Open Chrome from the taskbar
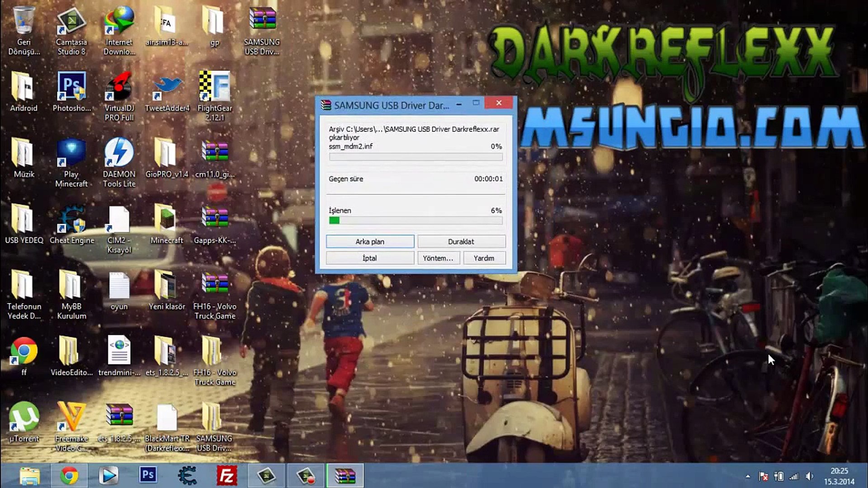The height and width of the screenshot is (488, 868). 69,475
